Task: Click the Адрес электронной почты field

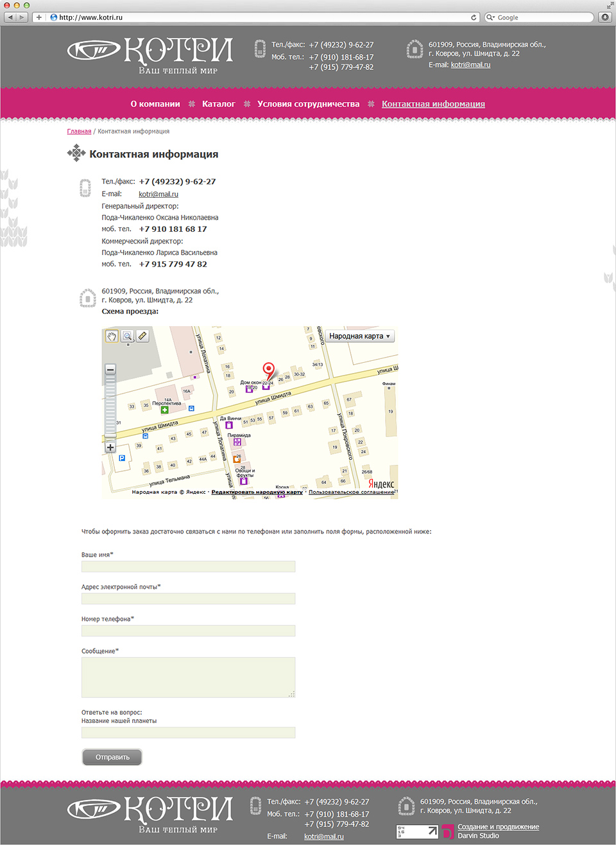Action: [188, 598]
